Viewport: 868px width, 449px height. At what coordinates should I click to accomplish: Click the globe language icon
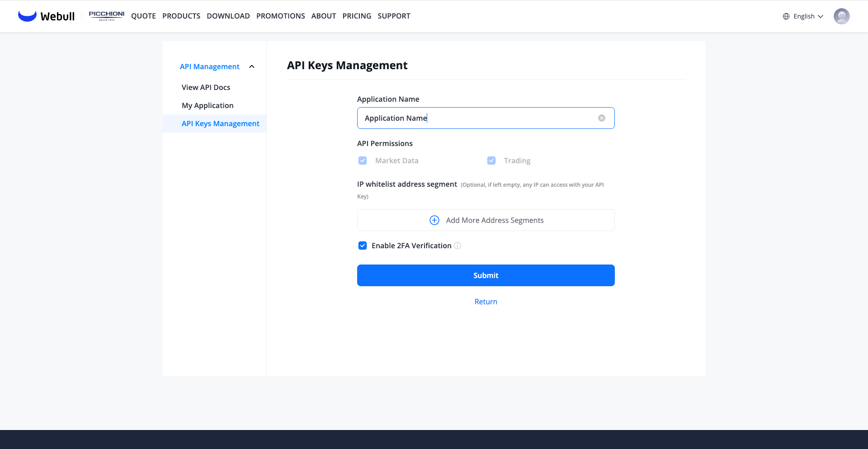(x=786, y=16)
